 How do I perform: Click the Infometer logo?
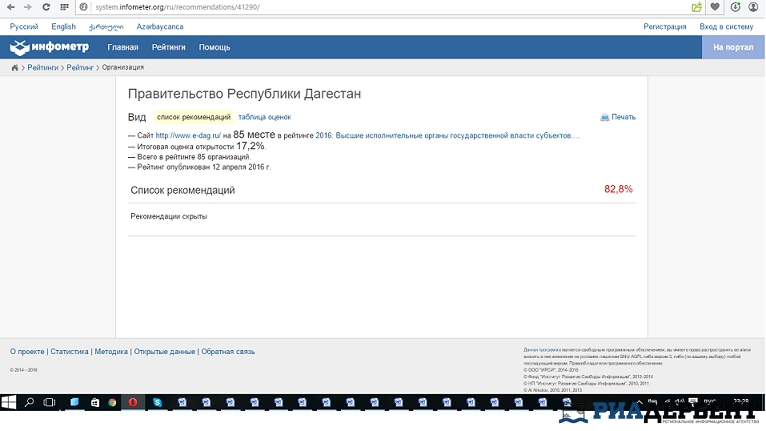(51, 47)
